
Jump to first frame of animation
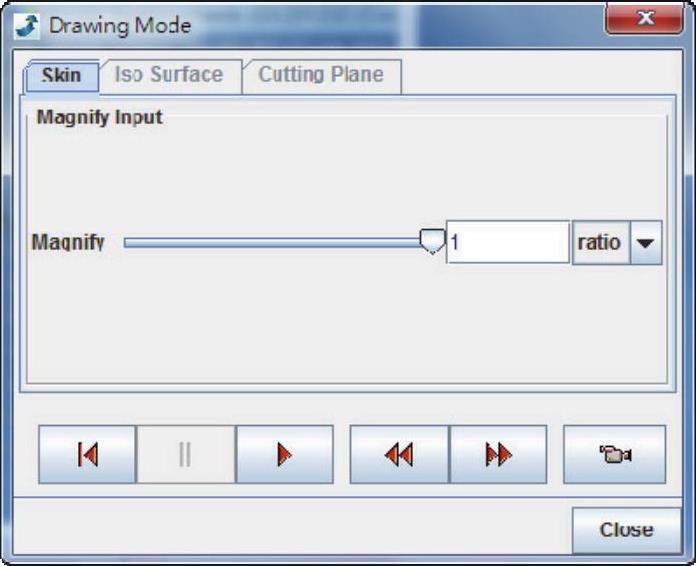[87, 455]
